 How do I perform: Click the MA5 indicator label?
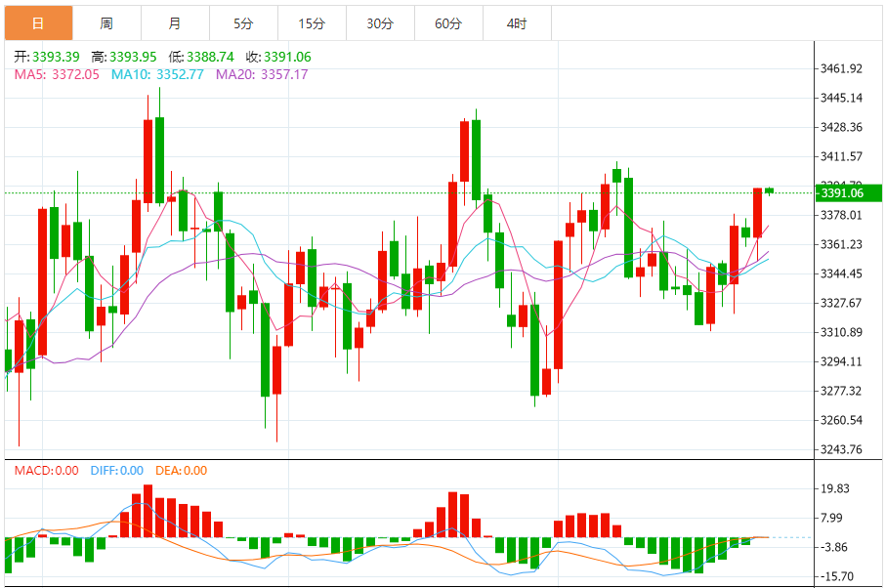pyautogui.click(x=57, y=74)
